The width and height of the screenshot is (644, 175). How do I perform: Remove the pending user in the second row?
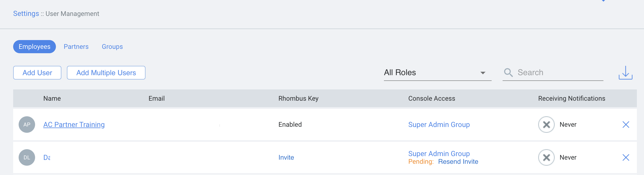tap(626, 157)
